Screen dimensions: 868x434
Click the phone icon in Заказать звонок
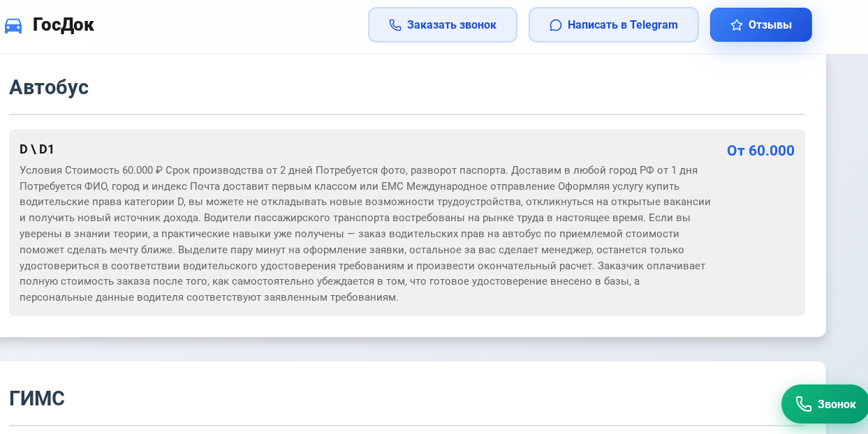(x=395, y=25)
